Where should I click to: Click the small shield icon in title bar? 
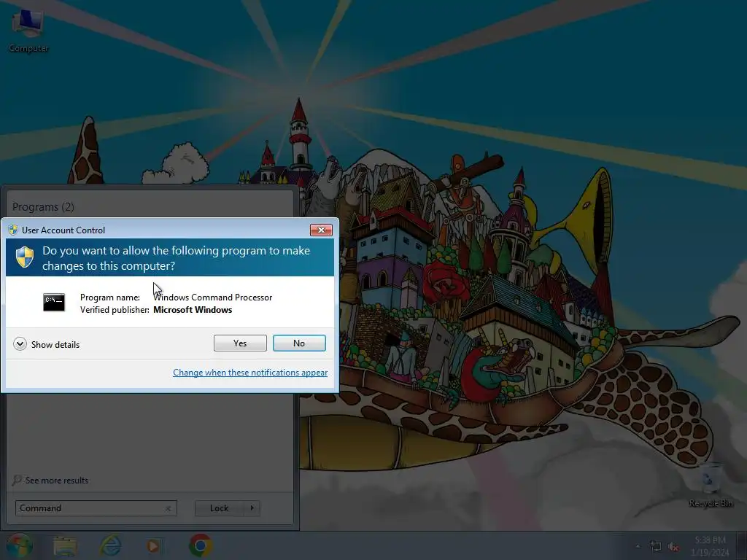click(x=13, y=230)
